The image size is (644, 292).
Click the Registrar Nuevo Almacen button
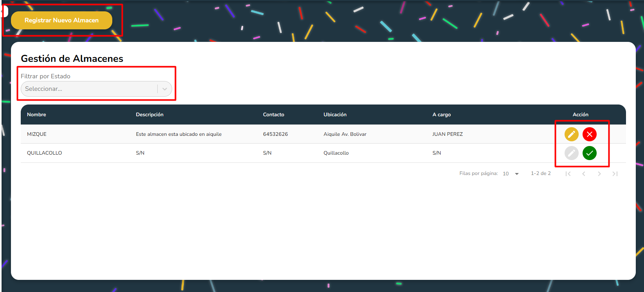(61, 20)
